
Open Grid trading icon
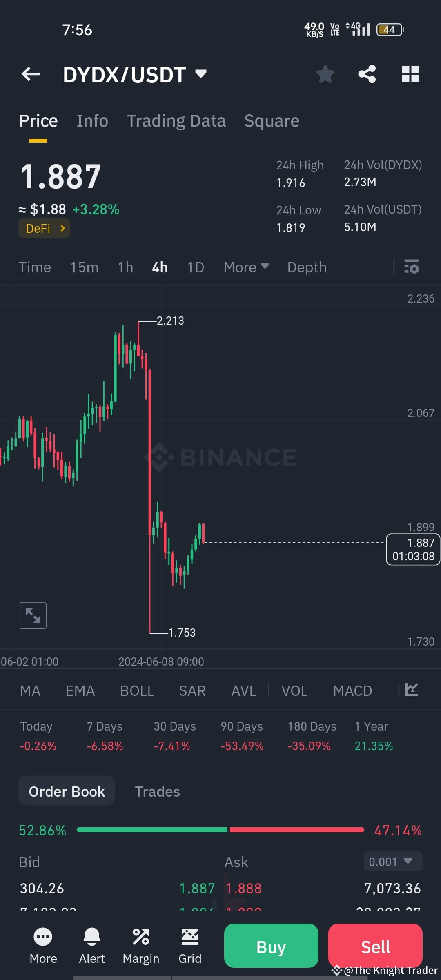click(190, 937)
